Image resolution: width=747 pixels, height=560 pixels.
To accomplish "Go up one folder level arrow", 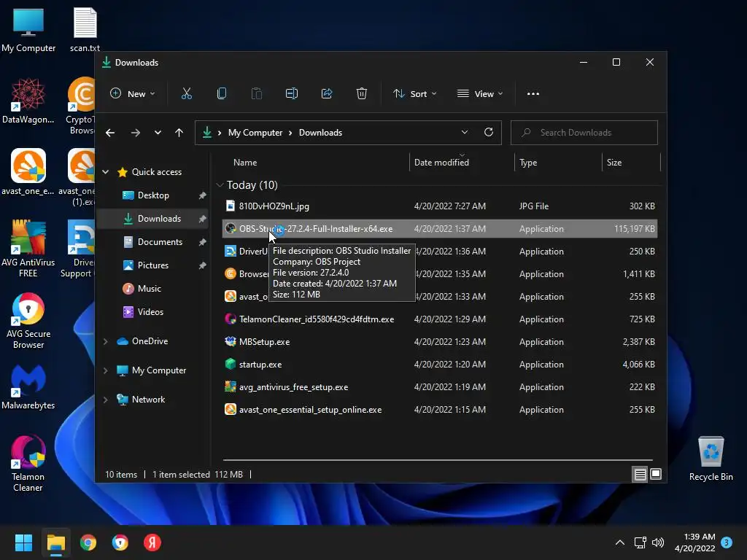I will pyautogui.click(x=179, y=133).
